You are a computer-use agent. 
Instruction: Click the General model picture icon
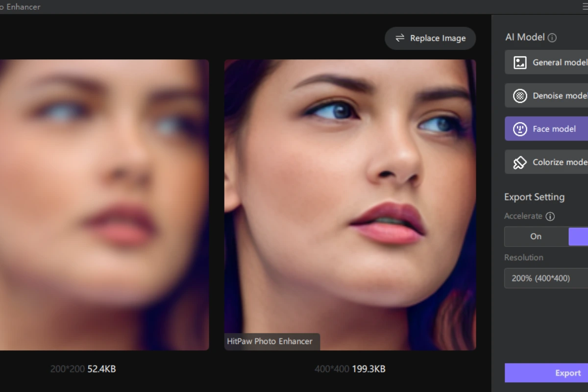[519, 62]
